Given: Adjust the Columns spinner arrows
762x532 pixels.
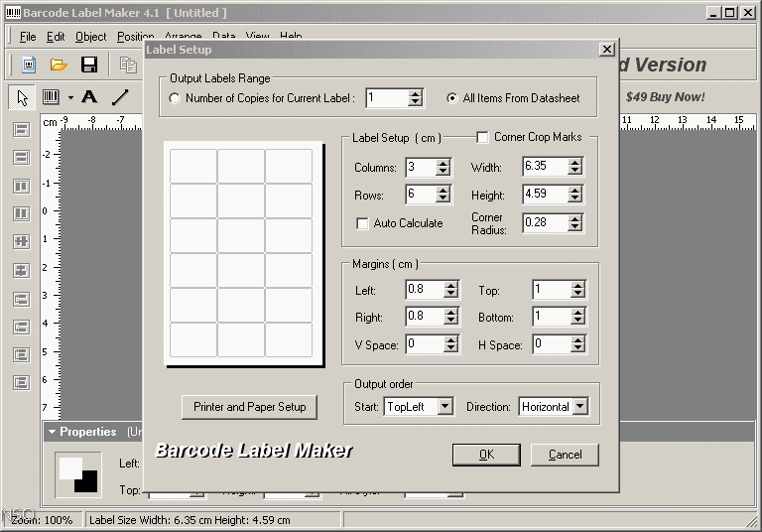Looking at the screenshot, I should (x=443, y=168).
